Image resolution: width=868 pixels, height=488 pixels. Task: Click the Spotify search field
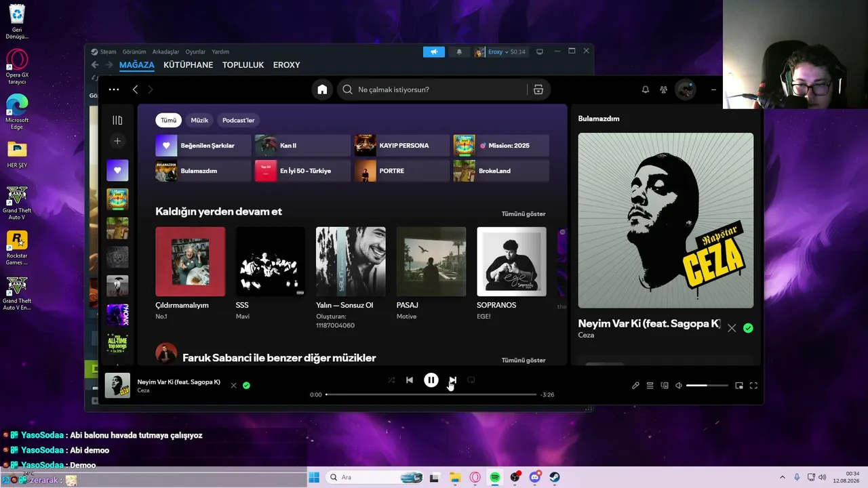pyautogui.click(x=434, y=89)
